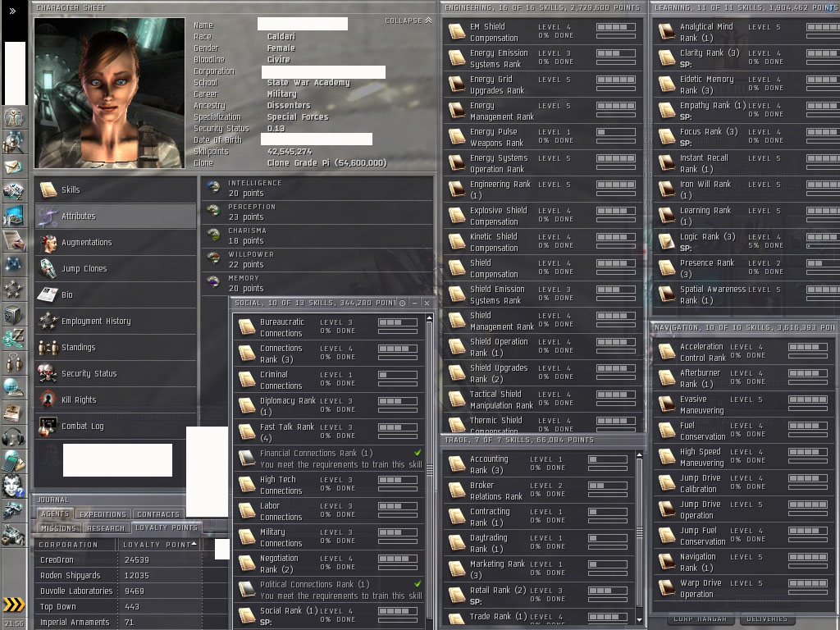Screen dimensions: 840x630
Task: Switch to the Contracts journal tab
Action: pyautogui.click(x=158, y=514)
